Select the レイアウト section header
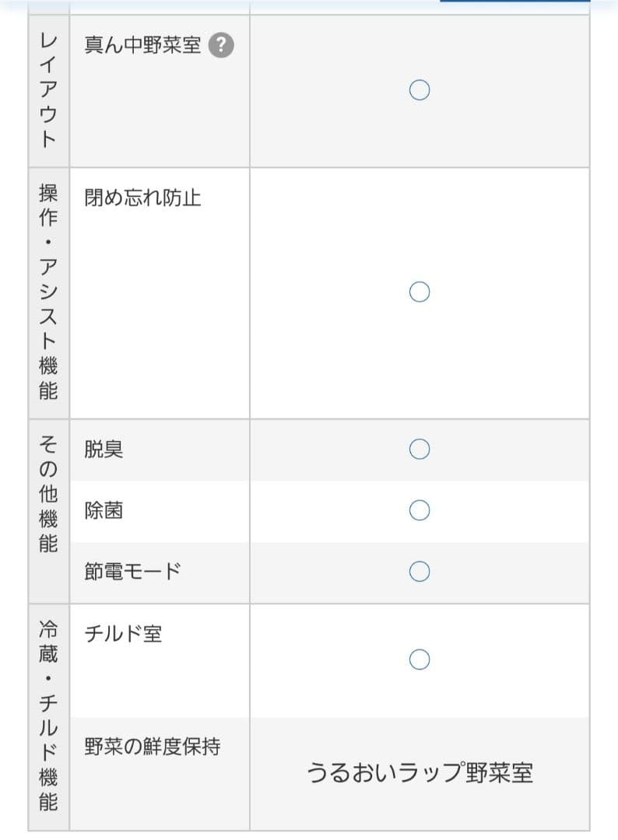This screenshot has height=840, width=618. 47,89
